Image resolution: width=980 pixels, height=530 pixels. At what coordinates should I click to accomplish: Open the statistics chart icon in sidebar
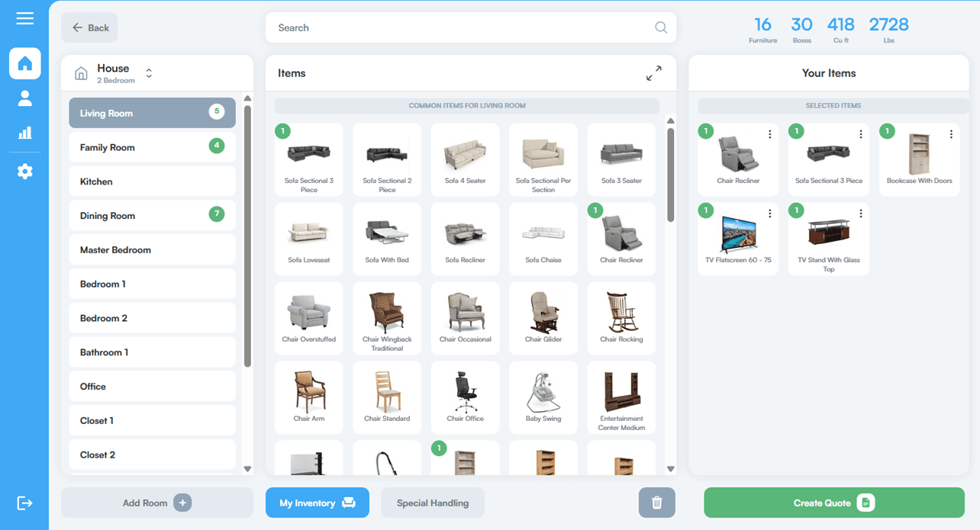point(25,131)
